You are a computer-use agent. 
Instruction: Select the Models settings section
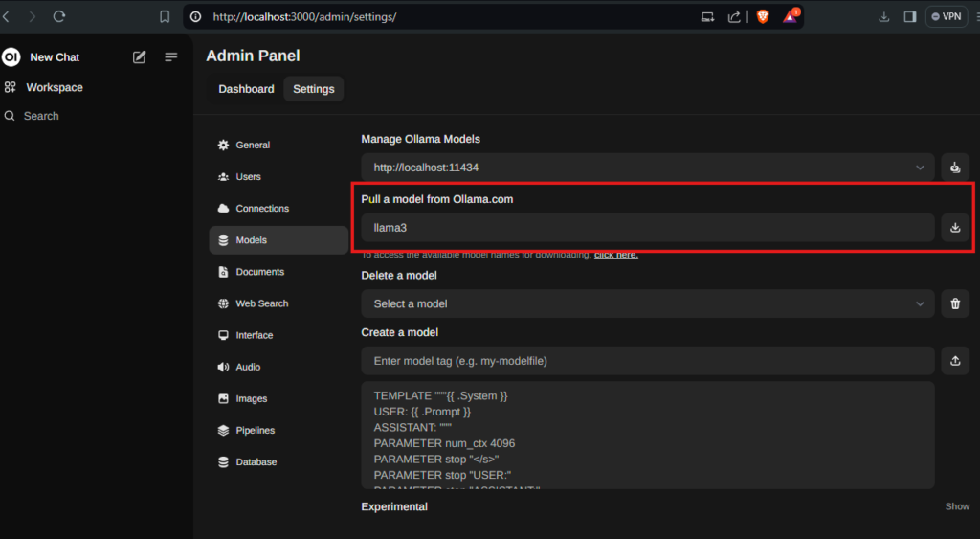[x=278, y=240]
